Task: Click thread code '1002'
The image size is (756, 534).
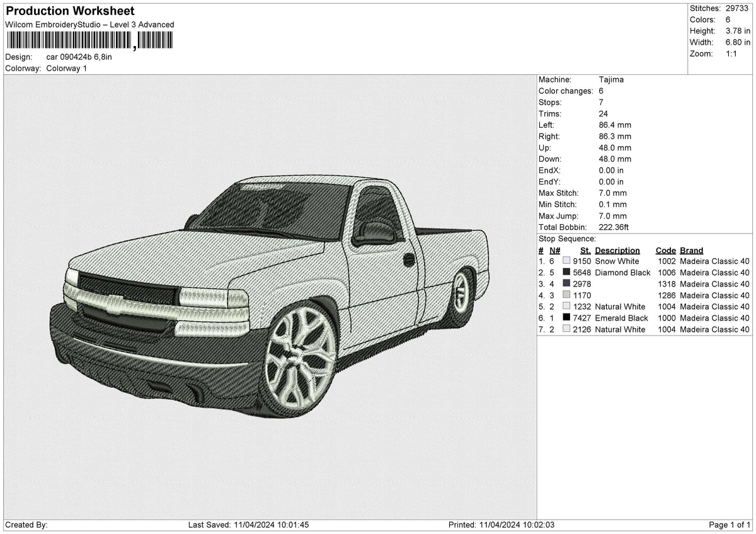Action: [x=667, y=261]
